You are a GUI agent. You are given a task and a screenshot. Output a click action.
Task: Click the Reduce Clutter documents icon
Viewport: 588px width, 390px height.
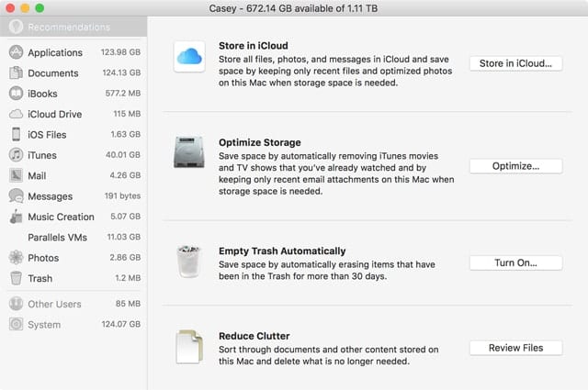pos(188,347)
